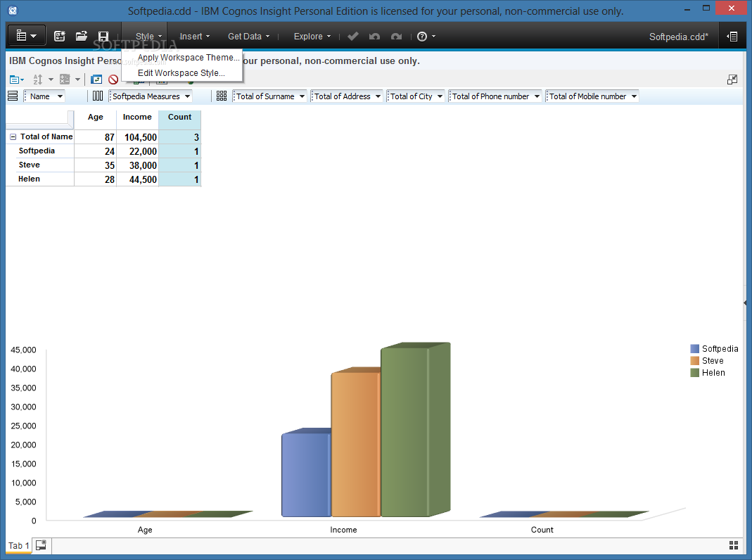Click the Softpedia row header
Viewport: 752px width, 560px height.
click(37, 151)
